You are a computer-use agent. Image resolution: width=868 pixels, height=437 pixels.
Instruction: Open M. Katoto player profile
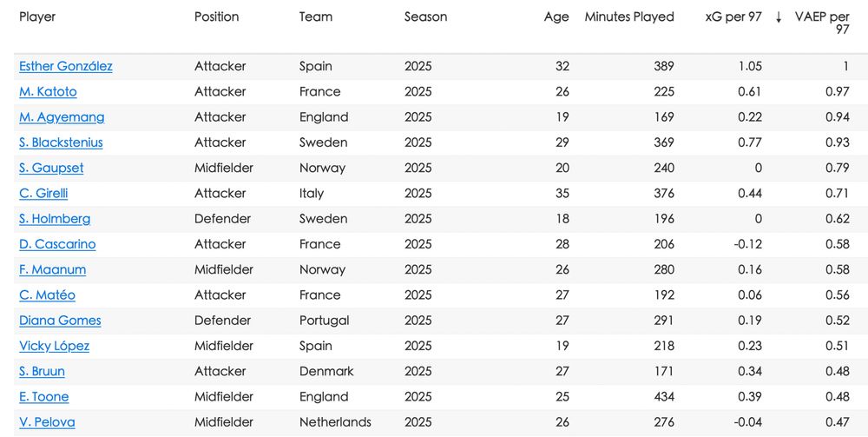(x=48, y=92)
